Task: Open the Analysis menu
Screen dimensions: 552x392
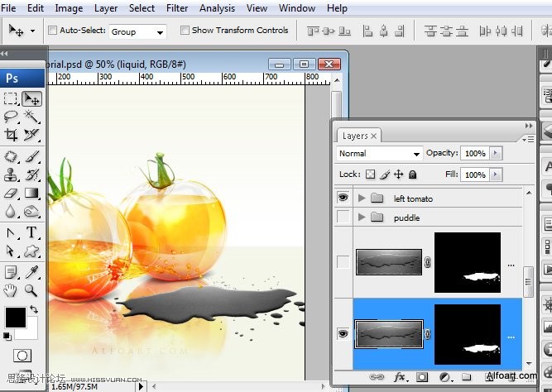Action: [218, 8]
